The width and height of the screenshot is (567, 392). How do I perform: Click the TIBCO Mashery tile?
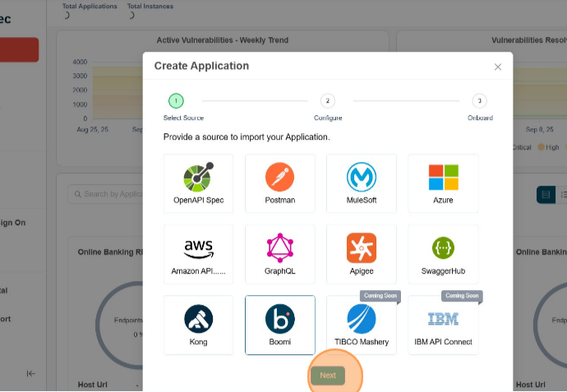click(x=361, y=325)
